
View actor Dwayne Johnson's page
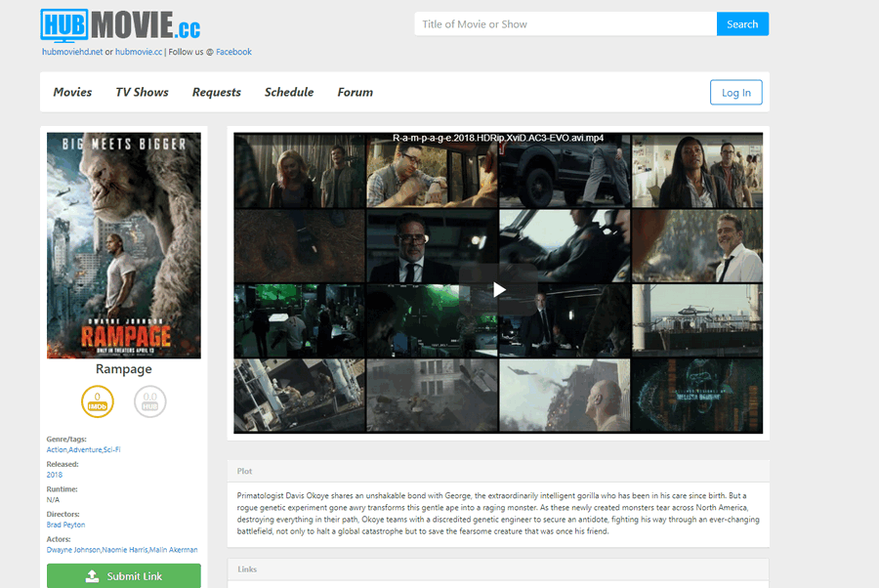pyautogui.click(x=73, y=550)
